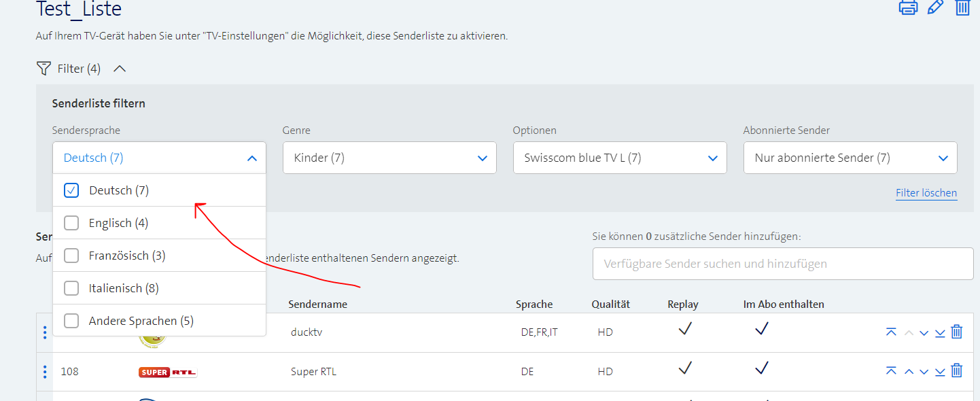980x401 pixels.
Task: Click the filter funnel icon
Action: tap(43, 68)
